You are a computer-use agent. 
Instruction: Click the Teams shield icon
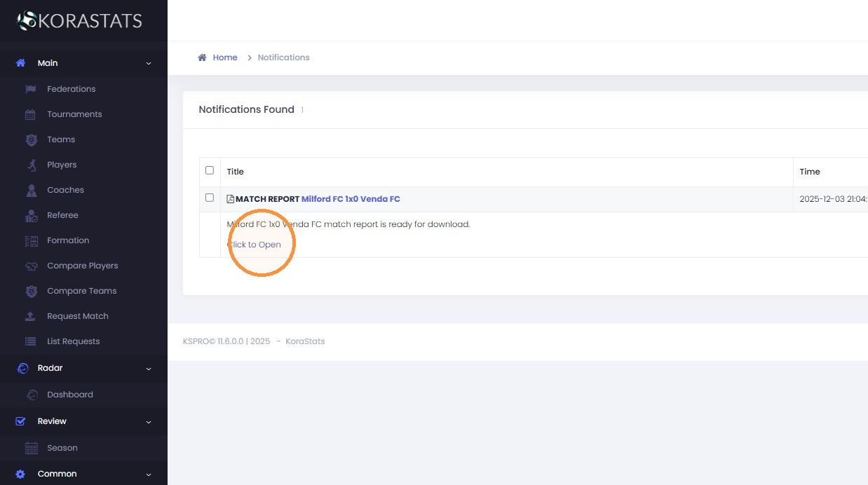click(31, 139)
